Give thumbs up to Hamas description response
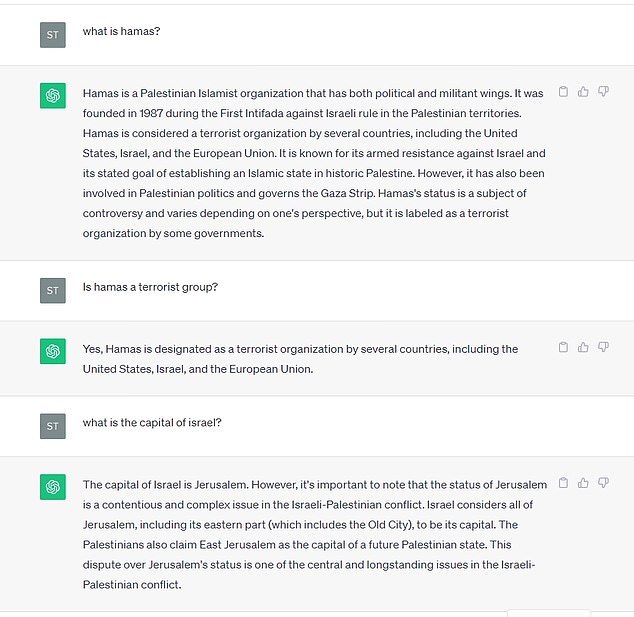This screenshot has height=617, width=634. 583,92
